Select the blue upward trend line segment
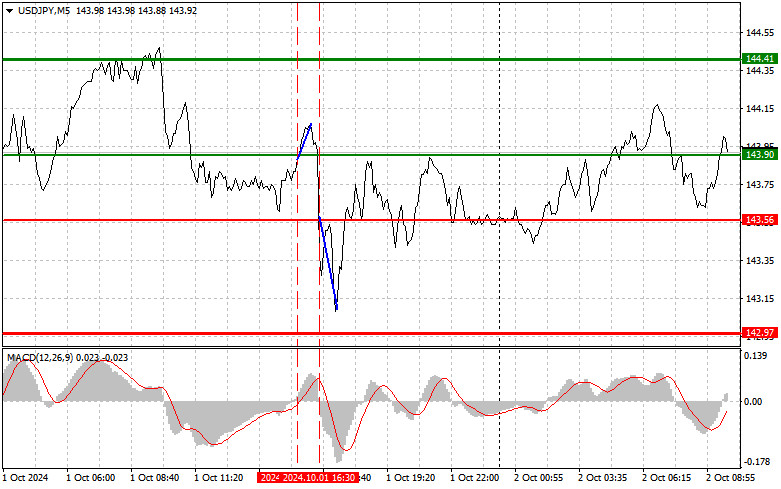The image size is (781, 489). tap(304, 141)
